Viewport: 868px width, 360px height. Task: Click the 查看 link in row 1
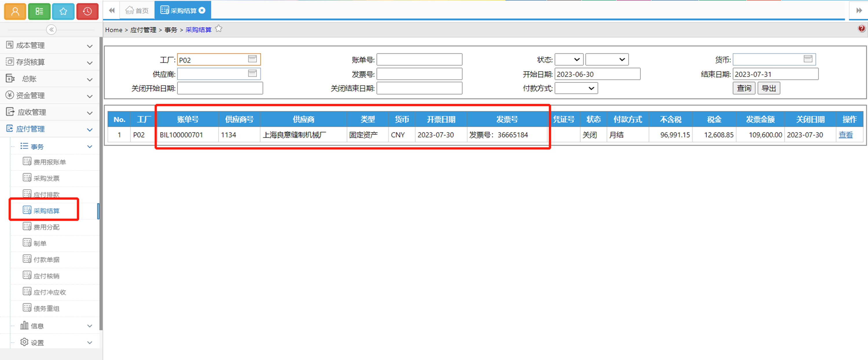click(x=846, y=135)
